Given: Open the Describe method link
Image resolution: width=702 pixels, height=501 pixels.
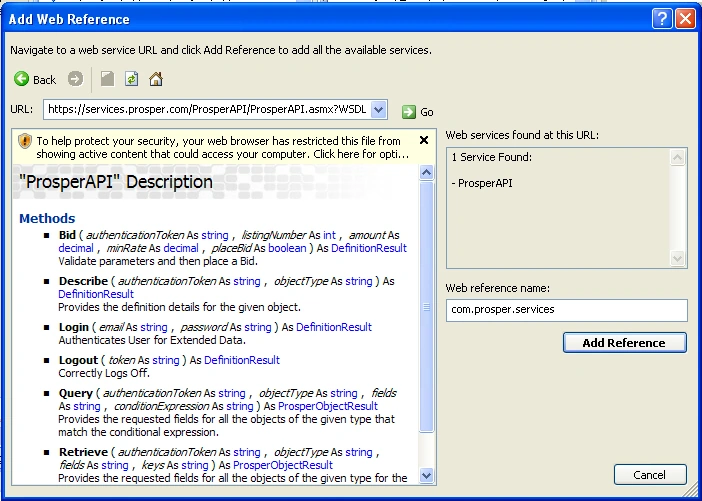Looking at the screenshot, I should point(83,281).
